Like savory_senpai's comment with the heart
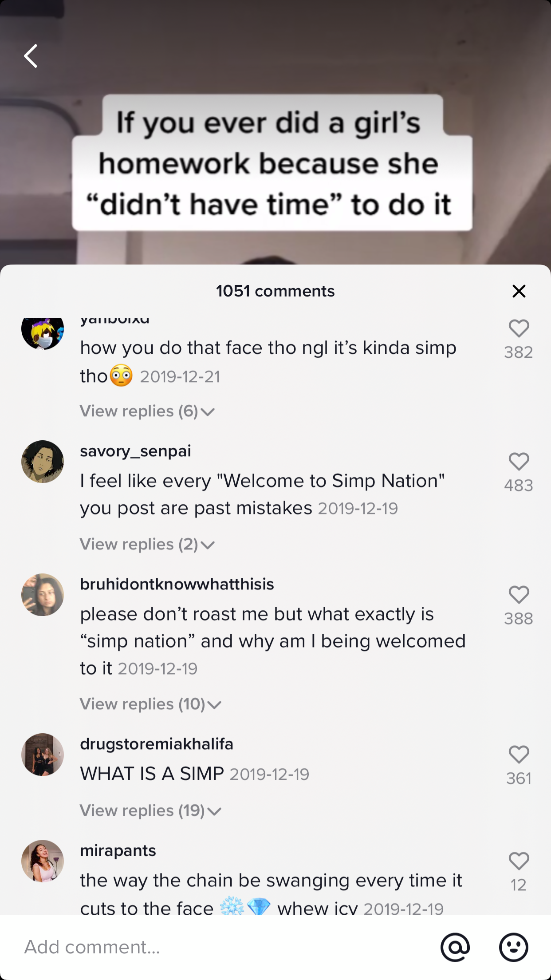This screenshot has width=551, height=980. coord(519,462)
